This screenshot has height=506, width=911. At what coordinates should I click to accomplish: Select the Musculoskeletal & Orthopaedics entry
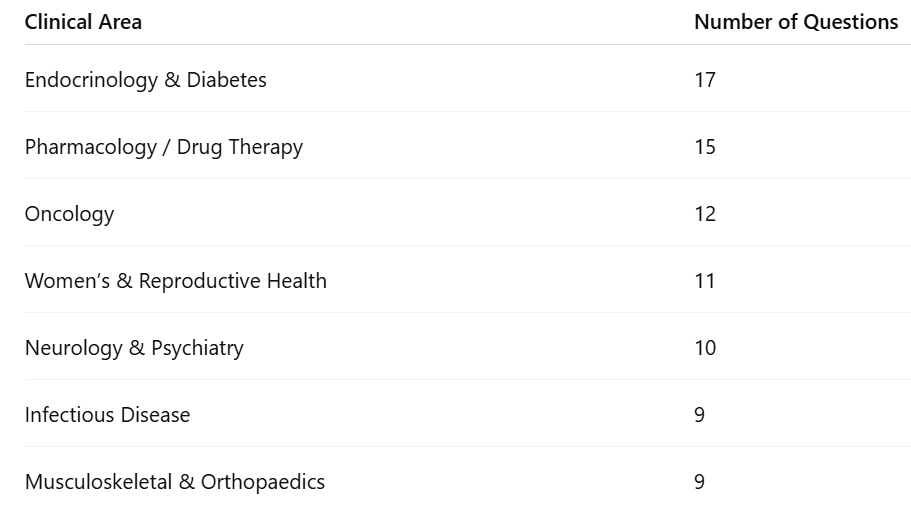click(174, 482)
